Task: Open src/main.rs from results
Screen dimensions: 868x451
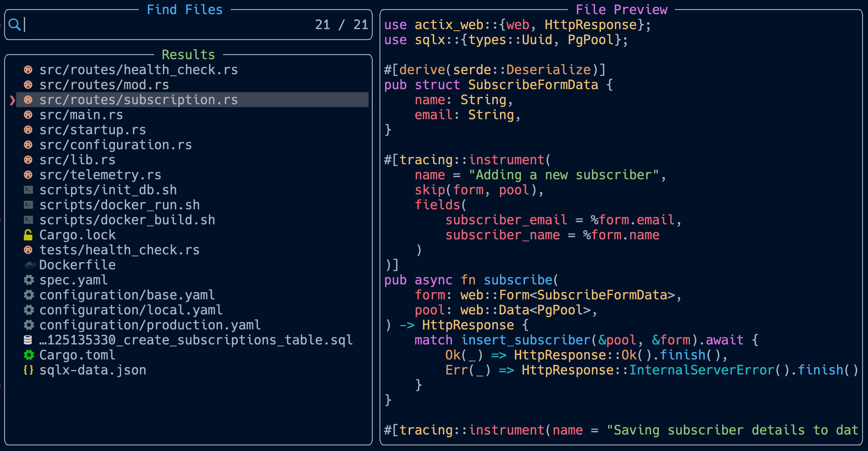Action: (192, 115)
